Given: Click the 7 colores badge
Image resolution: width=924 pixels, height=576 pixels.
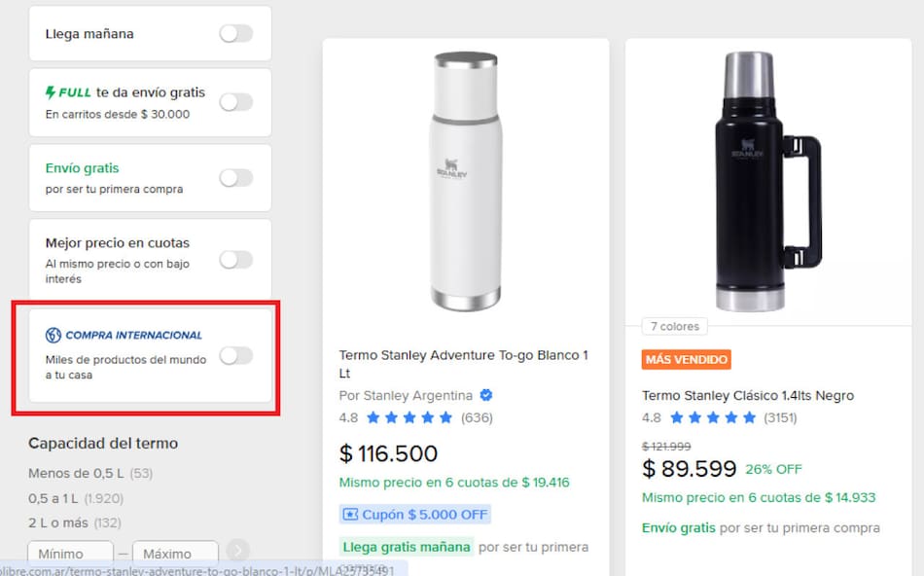Looking at the screenshot, I should tap(674, 326).
